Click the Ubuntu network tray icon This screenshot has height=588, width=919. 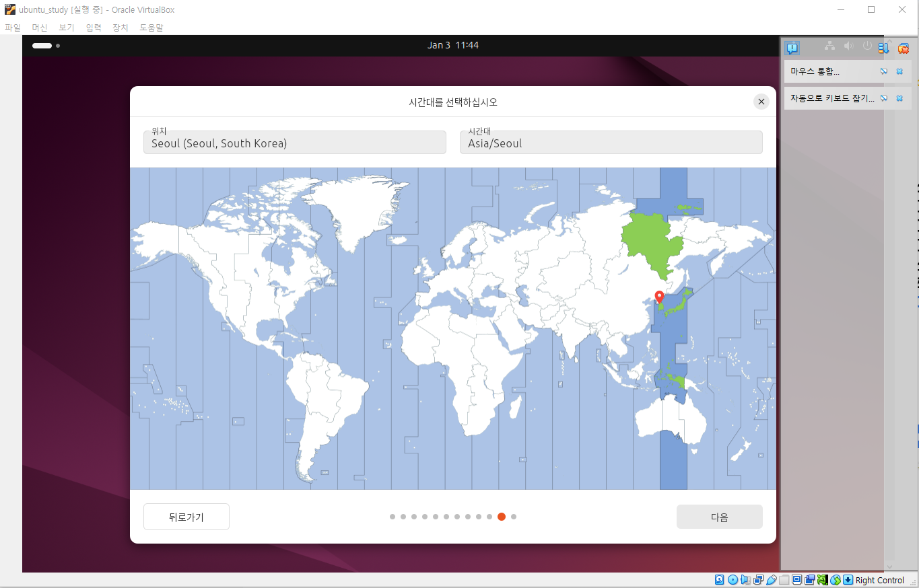(829, 46)
